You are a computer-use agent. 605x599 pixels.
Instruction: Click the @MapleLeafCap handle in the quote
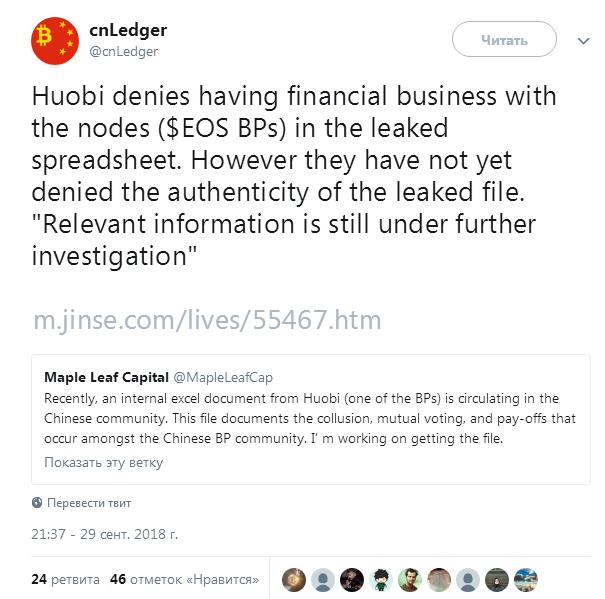pos(223,378)
